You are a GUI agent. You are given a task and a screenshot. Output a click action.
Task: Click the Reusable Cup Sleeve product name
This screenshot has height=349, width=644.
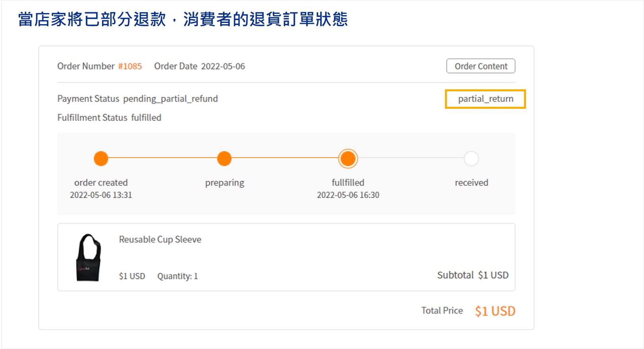[160, 239]
